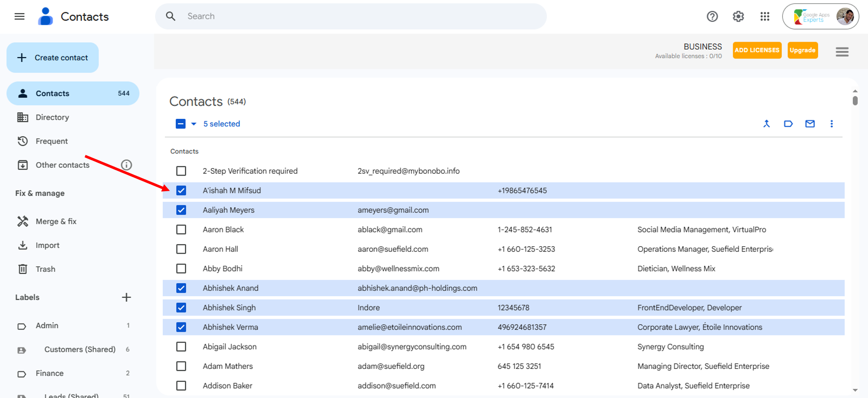This screenshot has width=868, height=398.
Task: Select the Aaron Black checkbox
Action: [181, 230]
